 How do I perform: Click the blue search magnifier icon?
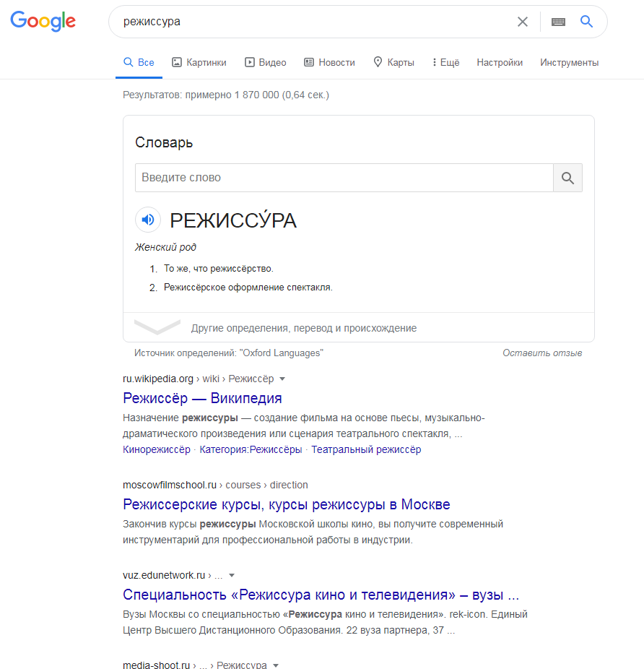click(x=587, y=22)
